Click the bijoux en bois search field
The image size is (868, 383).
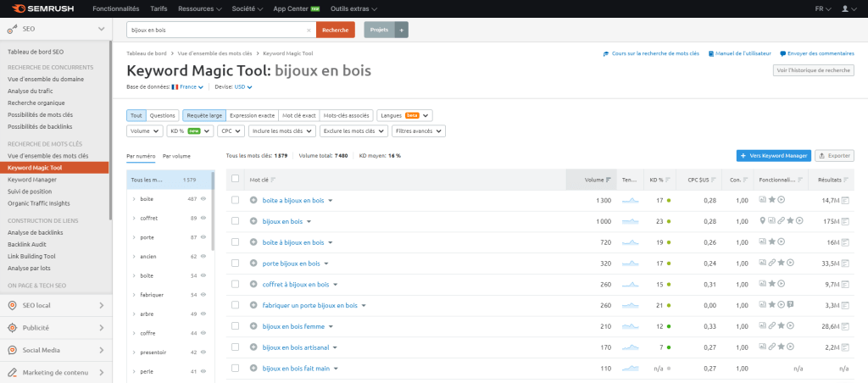pos(220,30)
